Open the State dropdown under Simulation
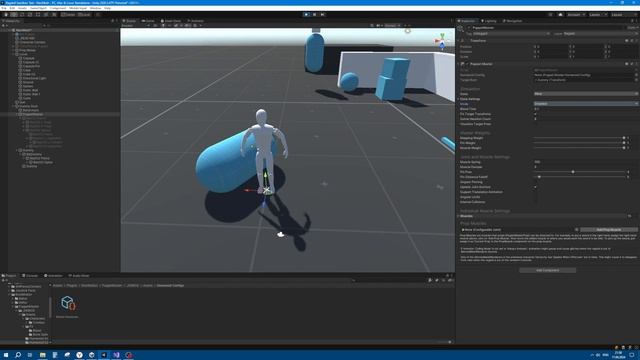 click(586, 93)
